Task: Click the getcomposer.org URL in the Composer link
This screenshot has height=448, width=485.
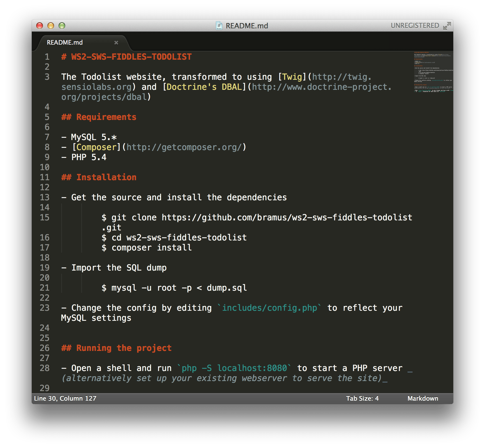Action: (x=184, y=147)
